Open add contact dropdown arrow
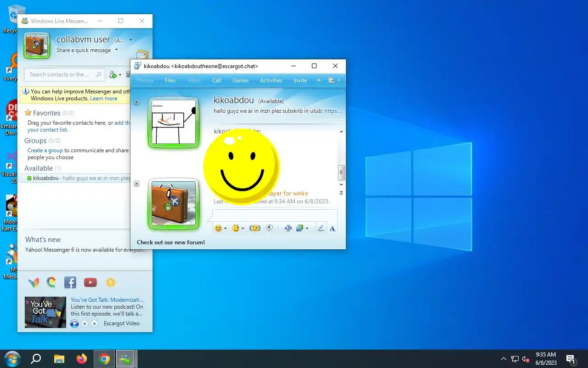 pyautogui.click(x=120, y=75)
